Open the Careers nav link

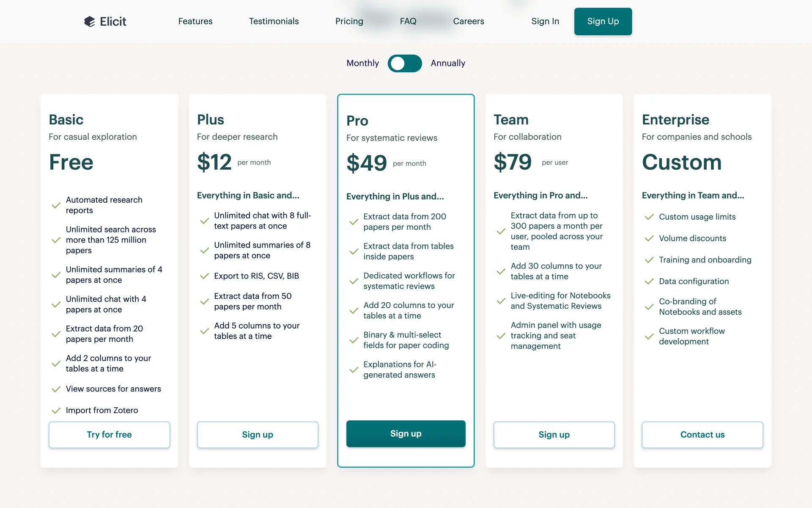click(469, 21)
